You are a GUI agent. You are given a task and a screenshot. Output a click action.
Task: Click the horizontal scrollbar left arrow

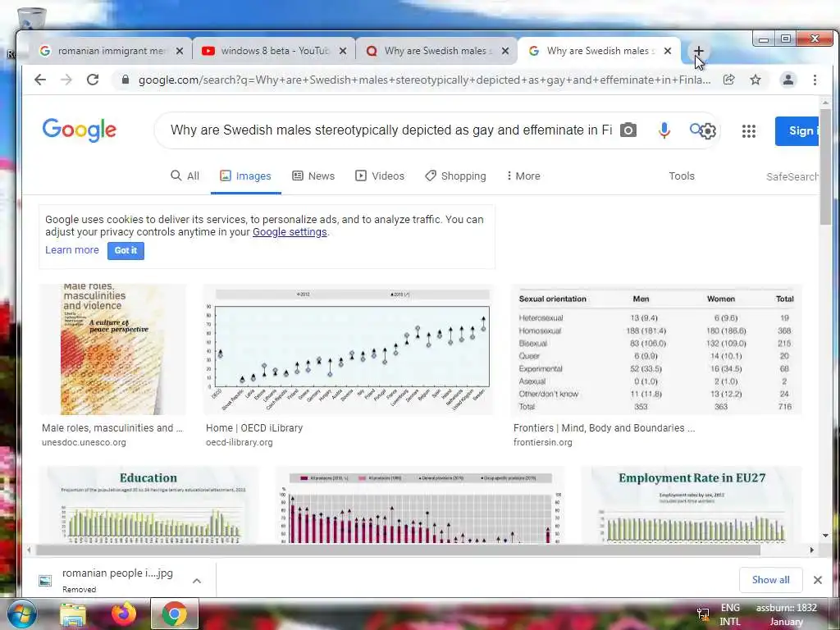coord(29,550)
